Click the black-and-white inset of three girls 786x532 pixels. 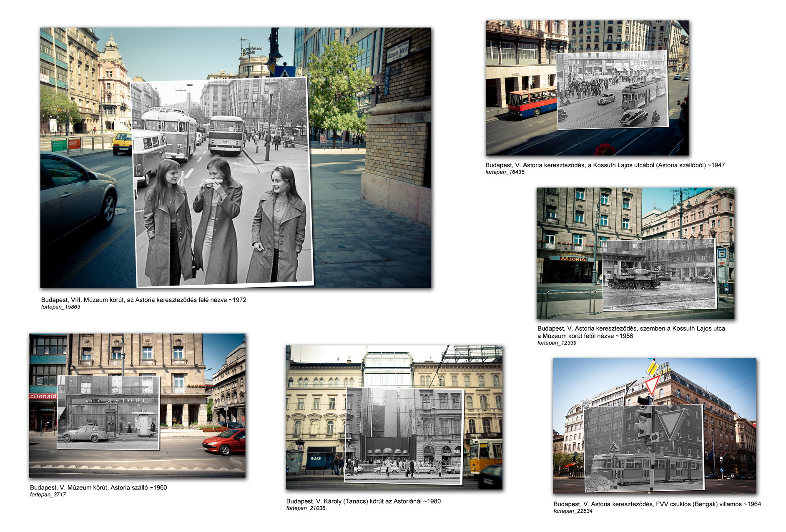click(223, 182)
